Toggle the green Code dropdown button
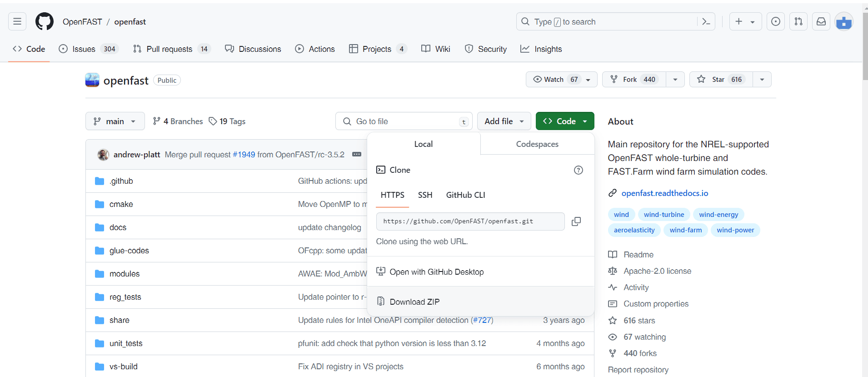The image size is (868, 377). click(x=565, y=121)
